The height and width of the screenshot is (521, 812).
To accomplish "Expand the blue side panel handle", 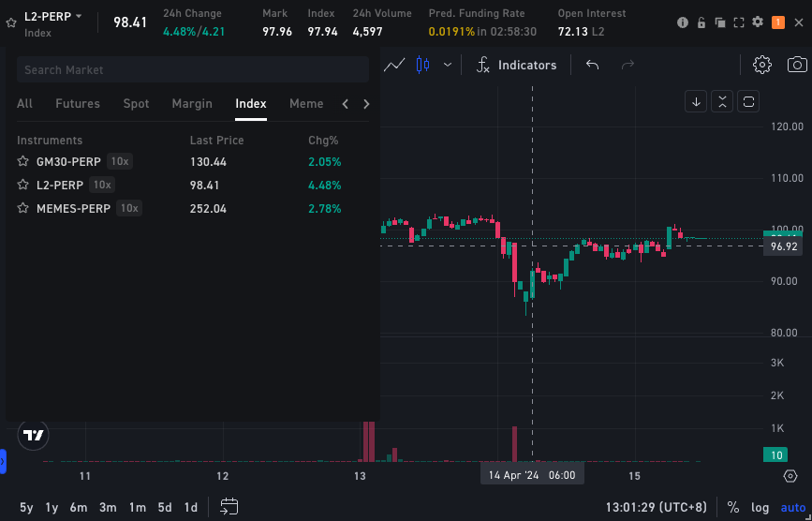I will click(3, 461).
